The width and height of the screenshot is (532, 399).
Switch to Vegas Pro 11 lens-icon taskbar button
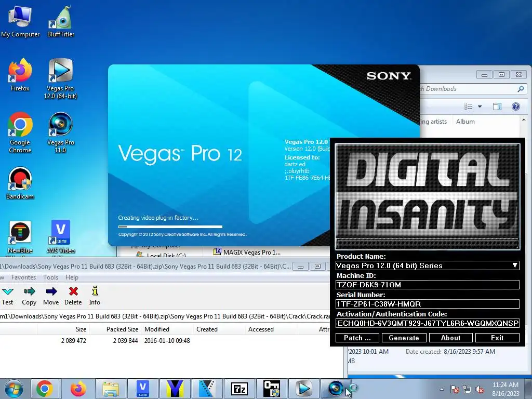(336, 389)
